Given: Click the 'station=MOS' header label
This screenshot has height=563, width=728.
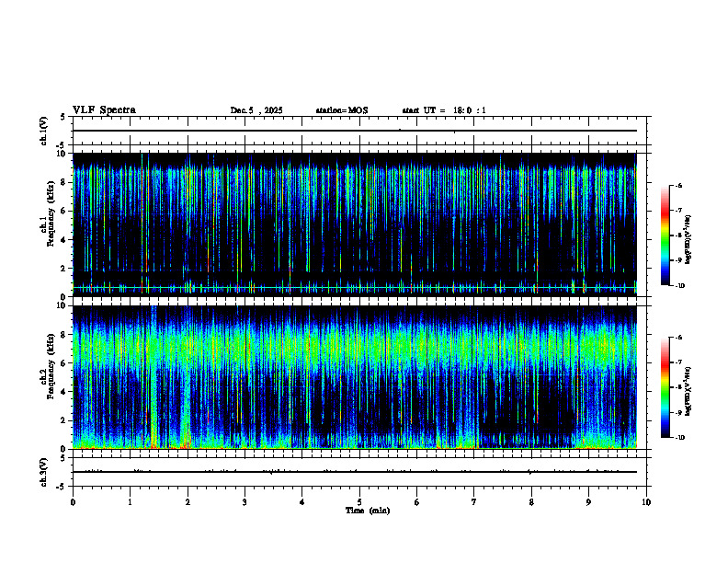Looking at the screenshot, I should point(342,110).
